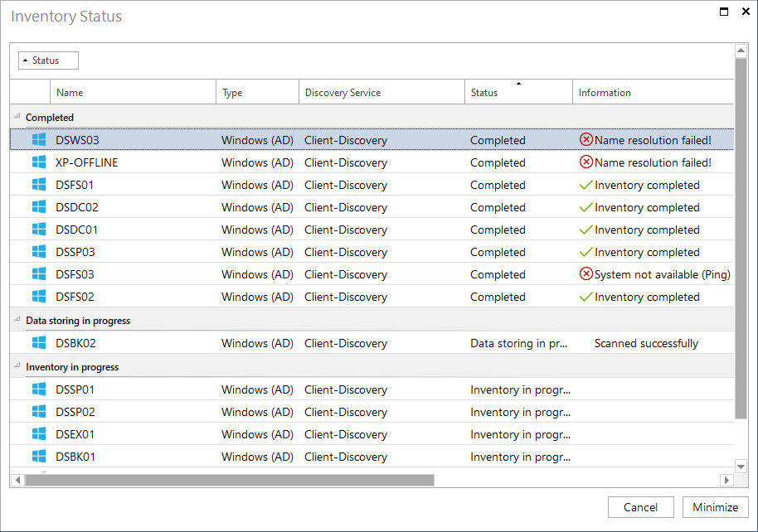Click the Cancel button
This screenshot has height=532, width=758.
(x=640, y=507)
